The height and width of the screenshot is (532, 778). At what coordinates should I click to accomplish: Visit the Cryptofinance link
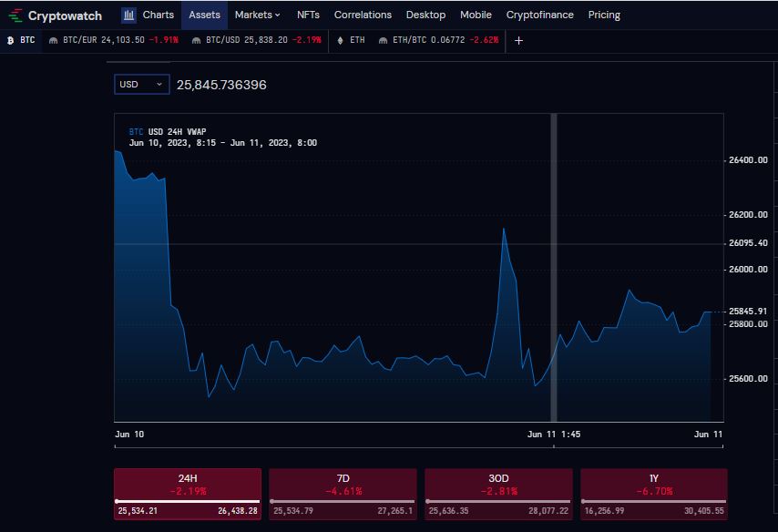click(540, 15)
